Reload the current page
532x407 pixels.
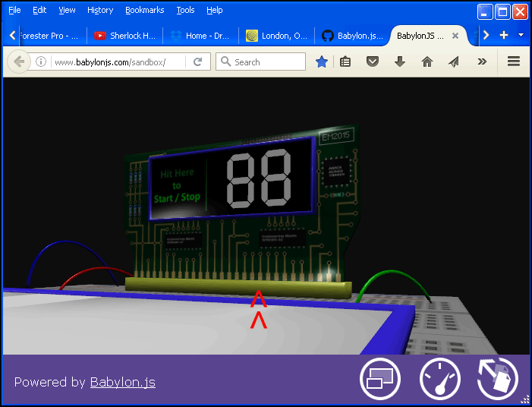click(x=198, y=62)
